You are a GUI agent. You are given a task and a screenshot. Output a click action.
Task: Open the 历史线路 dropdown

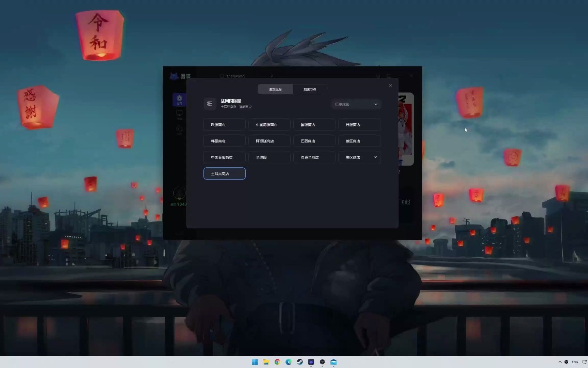pos(356,104)
